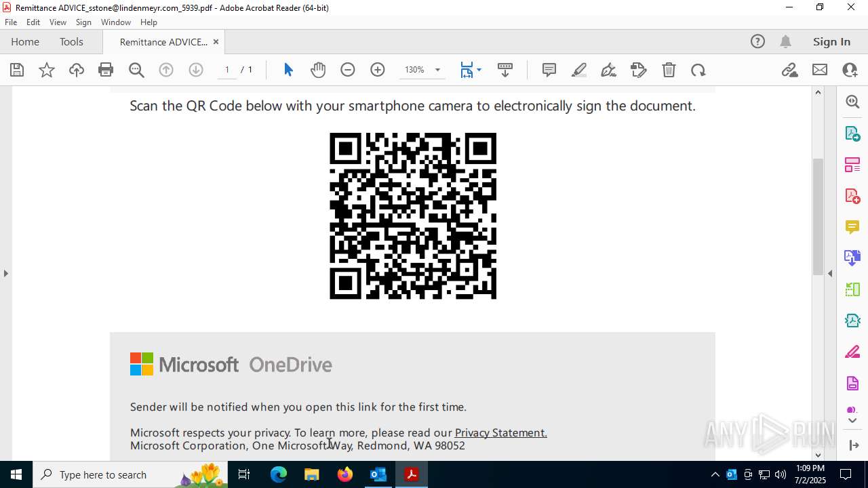
Task: Open Create PDF tool in right pane
Action: coord(852,196)
